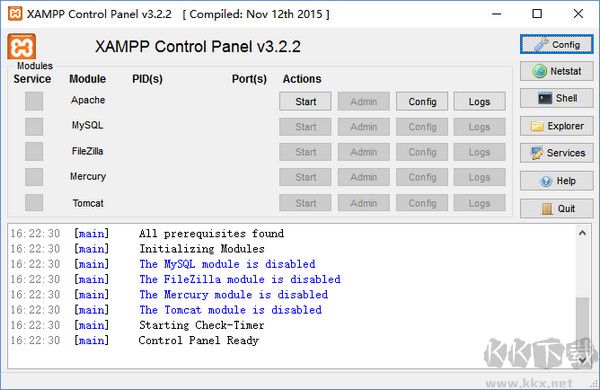The width and height of the screenshot is (600, 390).
Task: Launch the Shell terminal
Action: point(556,98)
